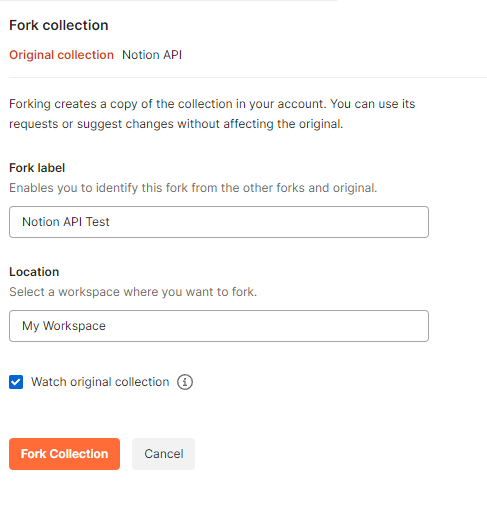
Task: Open the My Workspace location dropdown
Action: coord(219,326)
